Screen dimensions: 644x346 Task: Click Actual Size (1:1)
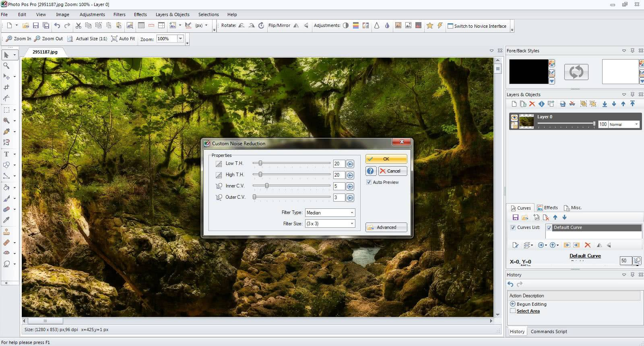[87, 39]
